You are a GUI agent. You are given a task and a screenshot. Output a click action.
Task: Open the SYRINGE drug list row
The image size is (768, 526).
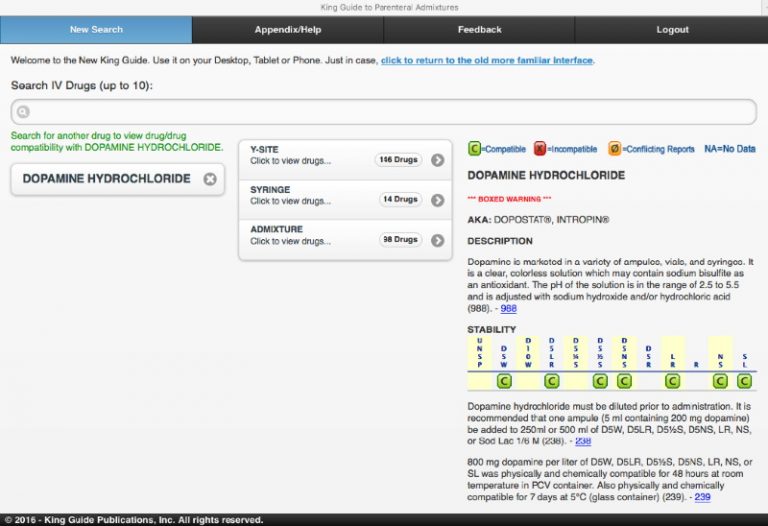pyautogui.click(x=345, y=200)
